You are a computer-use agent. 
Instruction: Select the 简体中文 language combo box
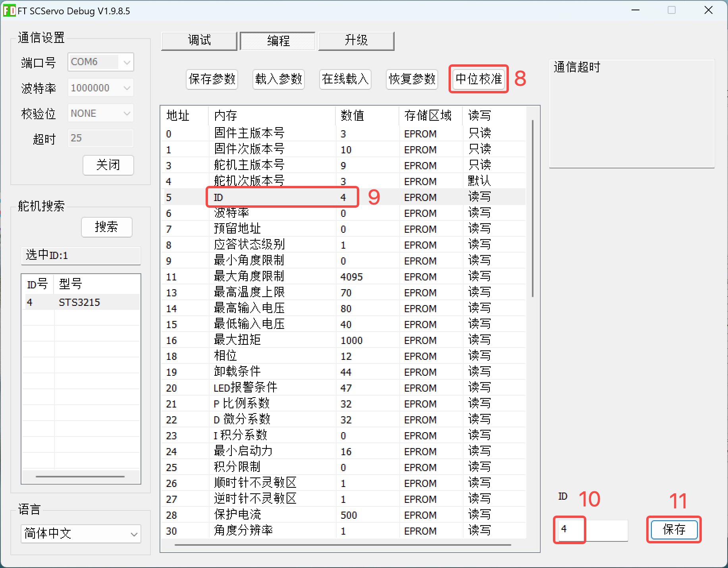[81, 533]
